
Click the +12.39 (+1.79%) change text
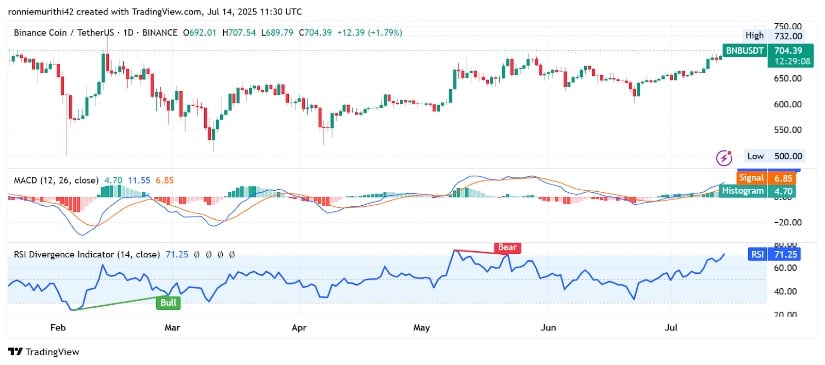(x=370, y=33)
